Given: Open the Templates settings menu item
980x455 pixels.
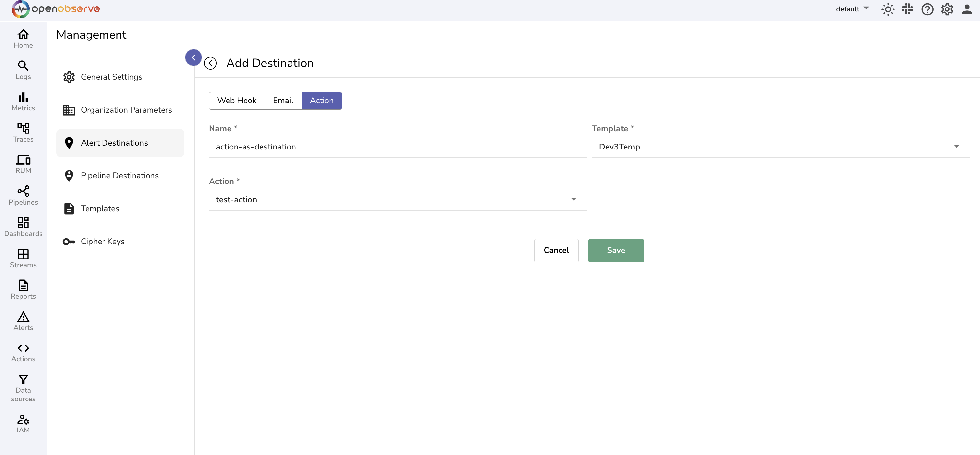Looking at the screenshot, I should coord(100,209).
